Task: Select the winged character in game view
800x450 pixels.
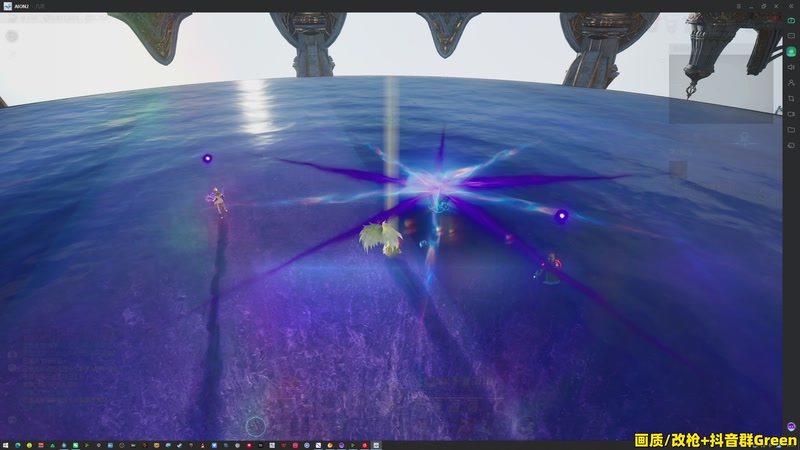Action: pos(381,238)
